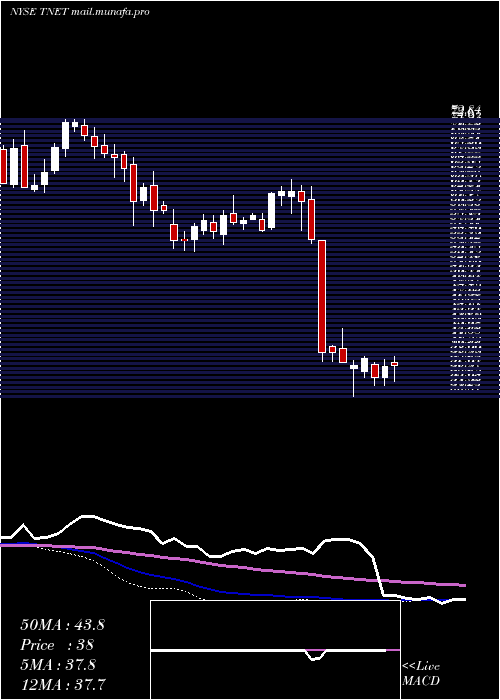500x700 pixels.
Task: Click the '<<Live MACD' label
Action: point(421,674)
